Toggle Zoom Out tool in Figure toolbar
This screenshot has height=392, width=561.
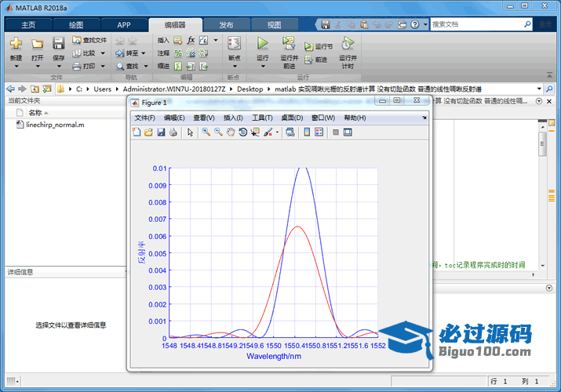click(x=218, y=132)
